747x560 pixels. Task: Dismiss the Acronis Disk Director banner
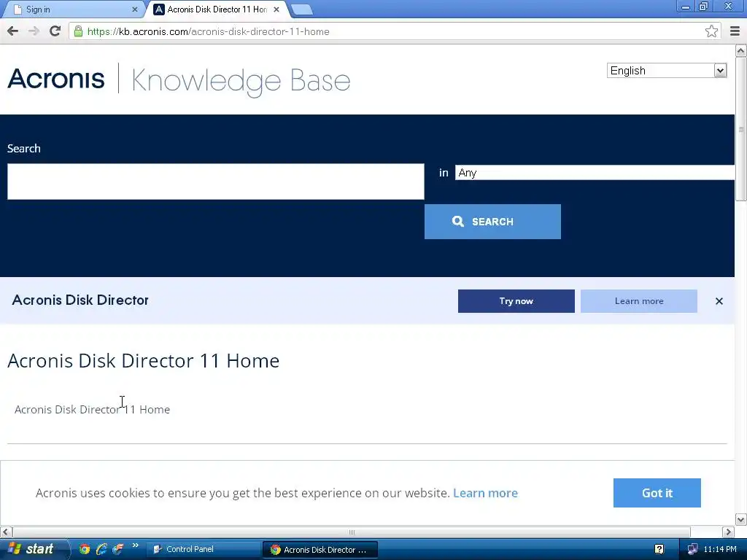[719, 301]
